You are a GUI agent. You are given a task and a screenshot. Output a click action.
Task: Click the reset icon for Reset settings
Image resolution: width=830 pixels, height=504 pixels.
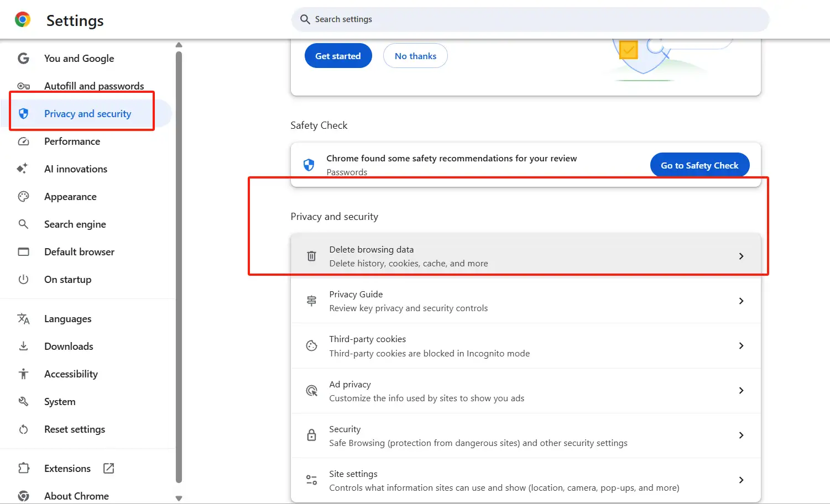(23, 429)
